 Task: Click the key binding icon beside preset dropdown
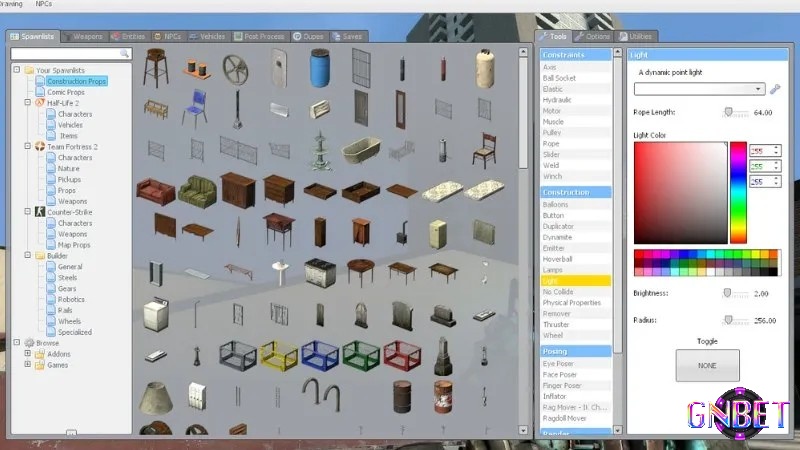point(775,89)
